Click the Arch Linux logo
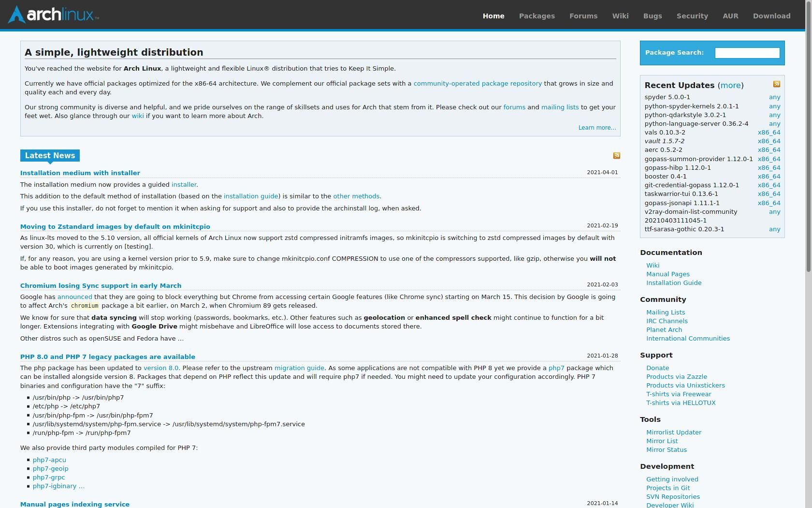 pyautogui.click(x=54, y=15)
